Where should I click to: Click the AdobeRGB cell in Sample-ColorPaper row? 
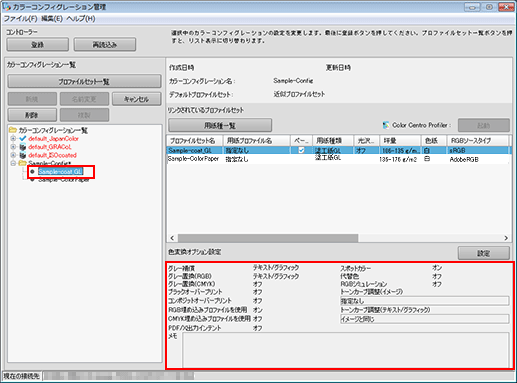(x=464, y=160)
